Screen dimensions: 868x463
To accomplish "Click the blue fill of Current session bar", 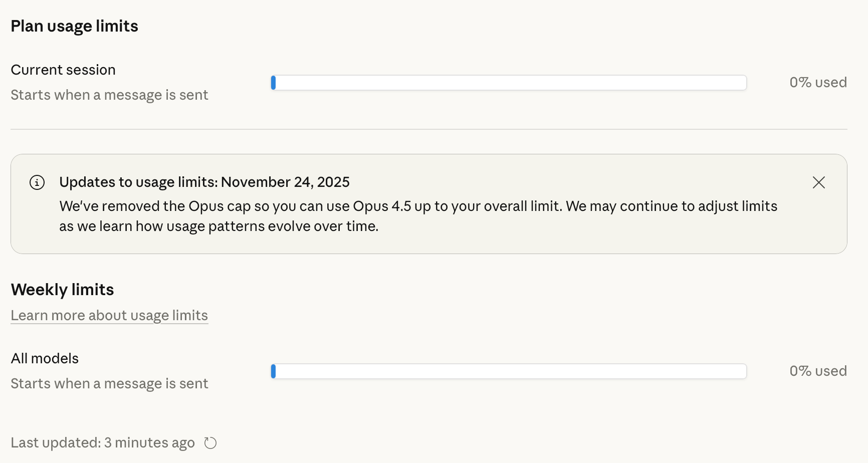I will tap(273, 83).
